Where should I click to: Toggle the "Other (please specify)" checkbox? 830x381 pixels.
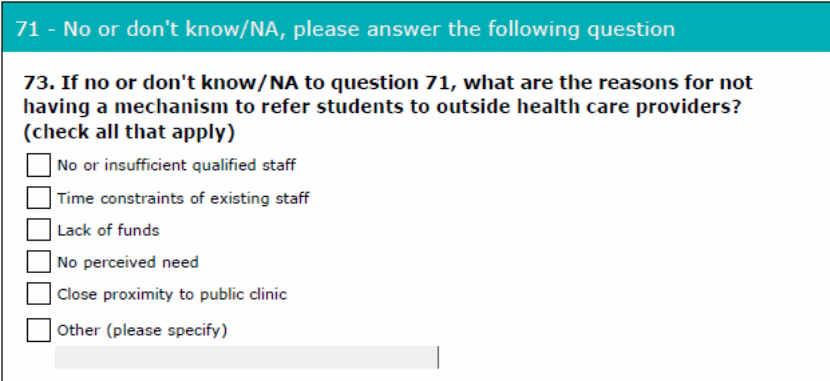[39, 330]
